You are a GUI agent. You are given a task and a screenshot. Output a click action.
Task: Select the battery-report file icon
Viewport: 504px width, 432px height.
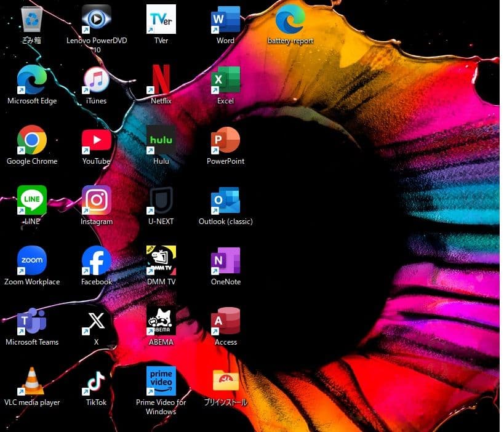click(290, 20)
